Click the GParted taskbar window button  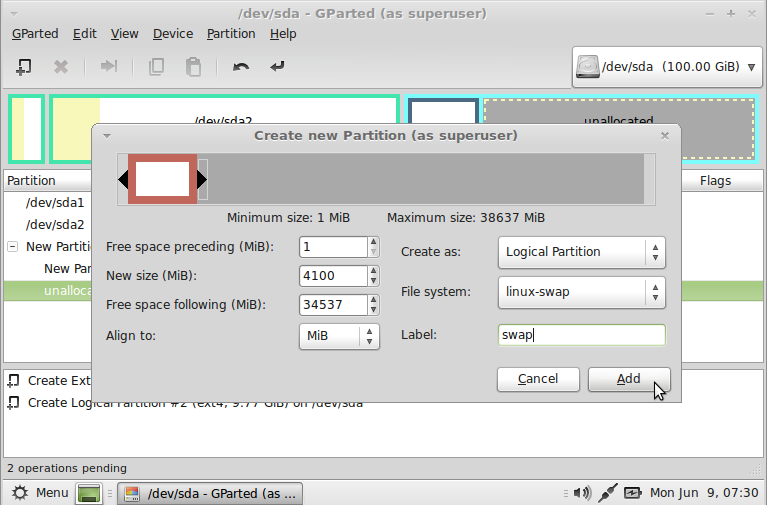click(210, 493)
